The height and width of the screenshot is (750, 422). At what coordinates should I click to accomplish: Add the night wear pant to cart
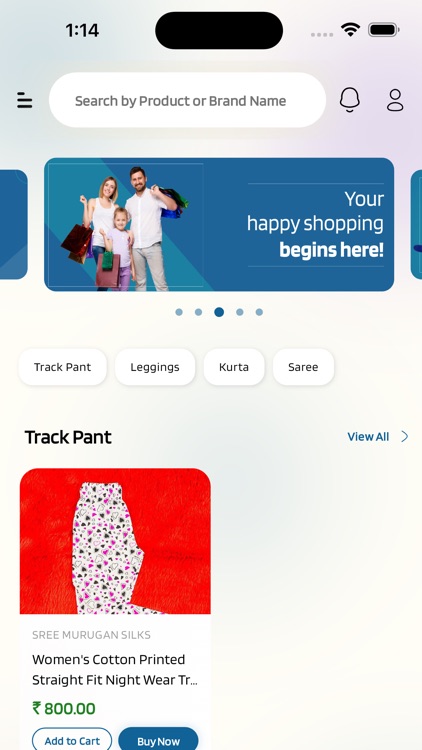[x=72, y=740]
